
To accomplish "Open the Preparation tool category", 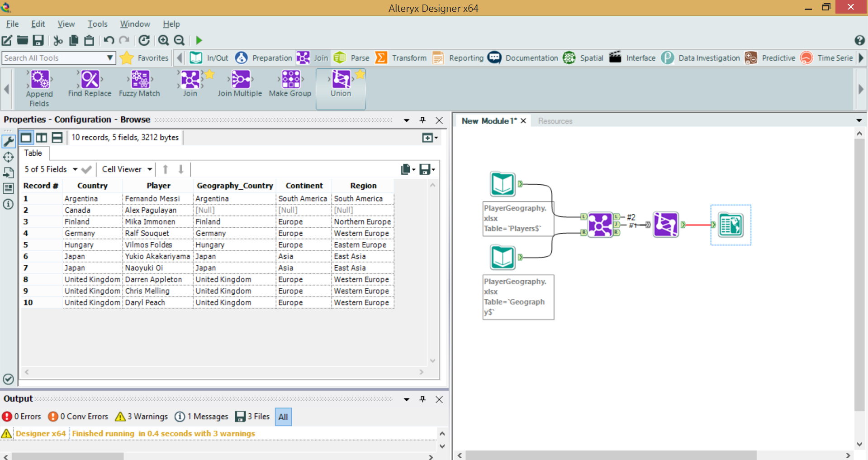I will point(264,57).
